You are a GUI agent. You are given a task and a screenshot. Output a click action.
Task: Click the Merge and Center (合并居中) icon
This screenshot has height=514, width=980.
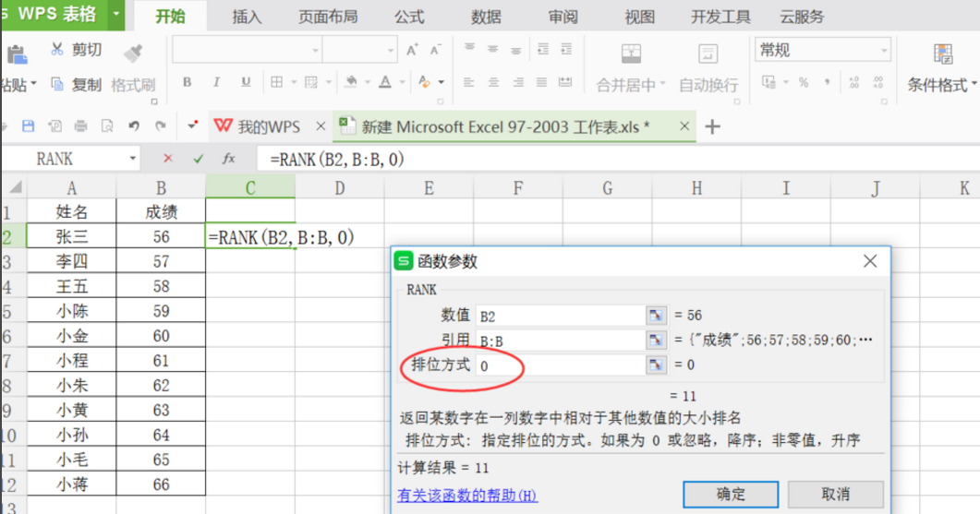pos(631,54)
